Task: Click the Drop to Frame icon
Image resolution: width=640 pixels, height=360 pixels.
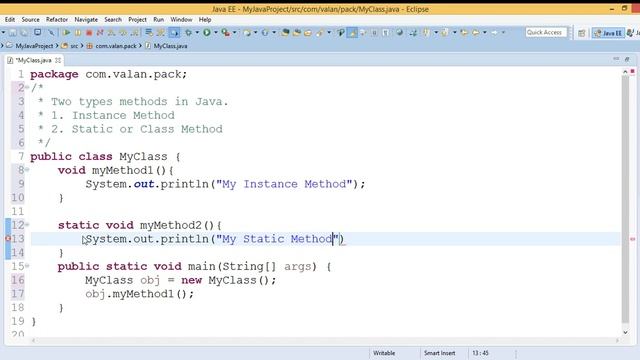Action: coord(149,32)
